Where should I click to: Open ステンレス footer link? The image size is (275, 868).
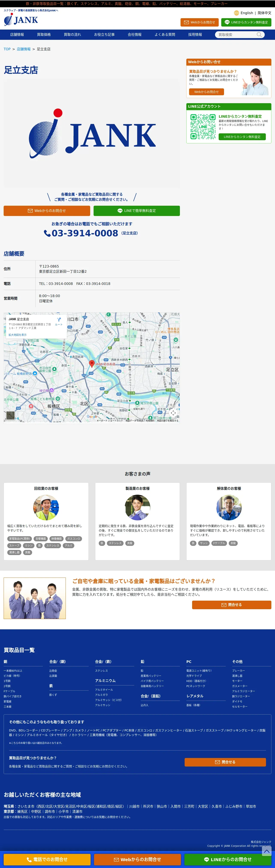click(x=102, y=671)
